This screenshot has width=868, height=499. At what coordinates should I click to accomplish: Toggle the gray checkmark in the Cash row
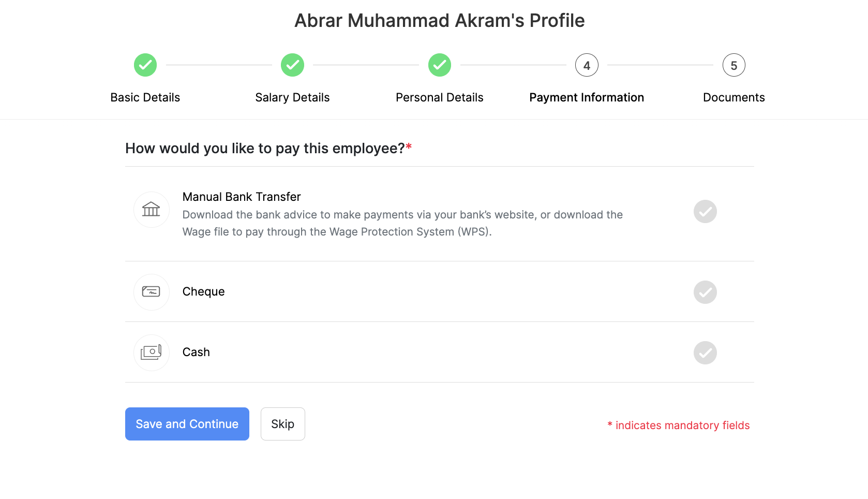705,353
